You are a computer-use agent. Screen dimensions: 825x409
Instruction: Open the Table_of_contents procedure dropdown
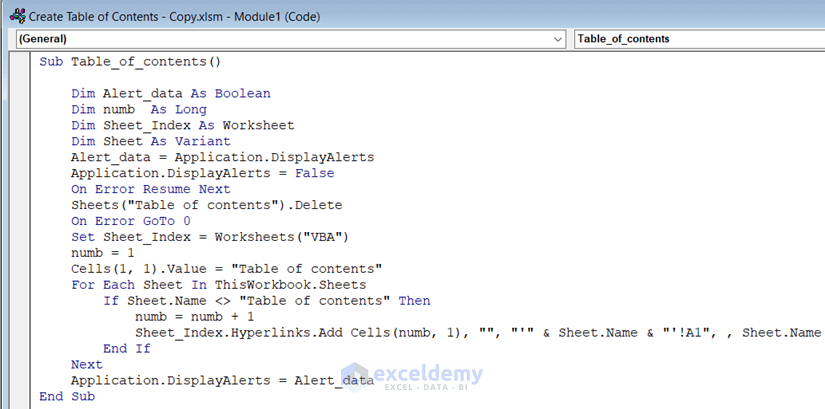(700, 39)
